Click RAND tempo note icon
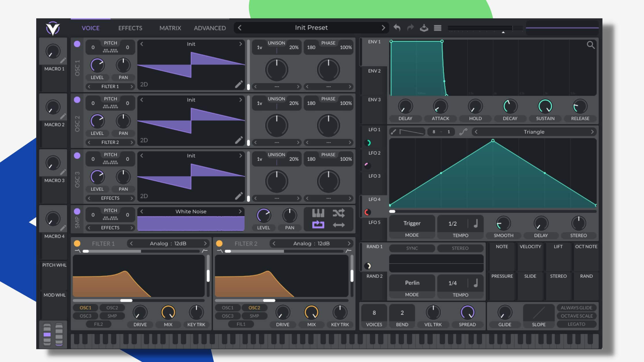644x362 pixels. point(476,283)
